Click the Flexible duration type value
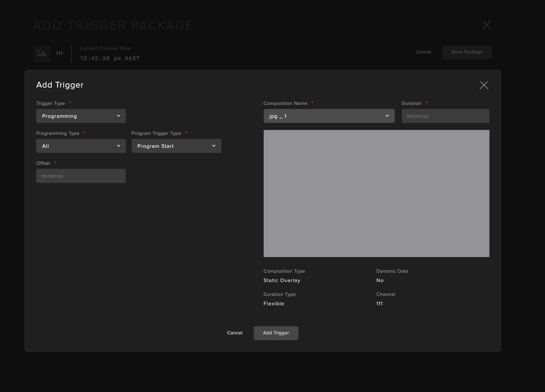The image size is (545, 392). click(x=273, y=304)
